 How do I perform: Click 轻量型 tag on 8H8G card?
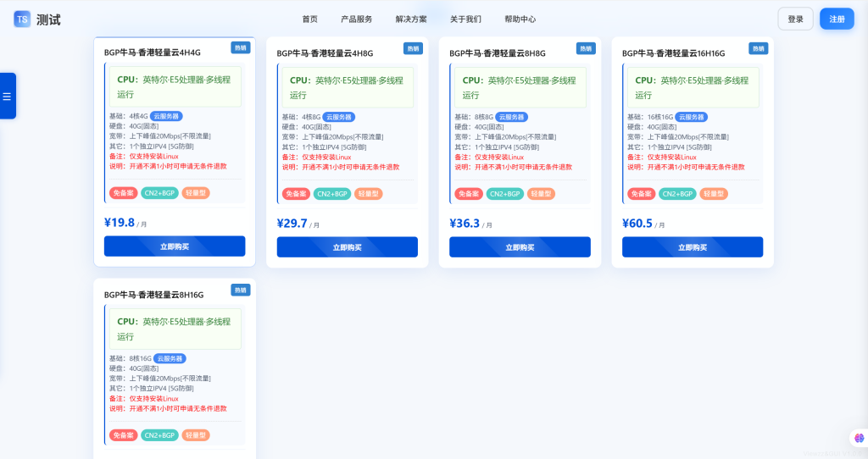click(x=542, y=194)
